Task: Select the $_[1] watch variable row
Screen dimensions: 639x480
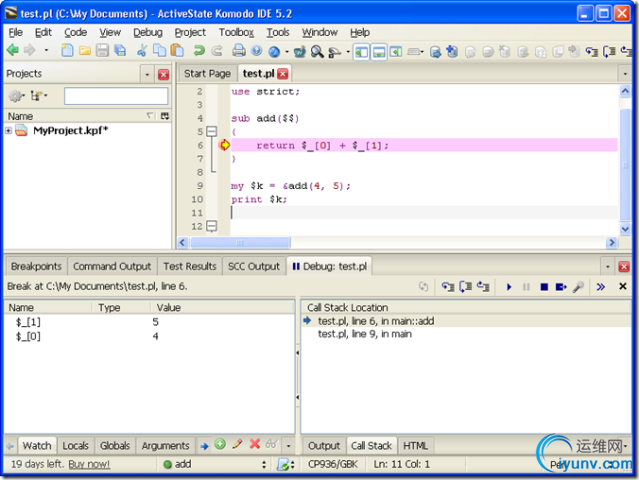Action: tap(149, 322)
